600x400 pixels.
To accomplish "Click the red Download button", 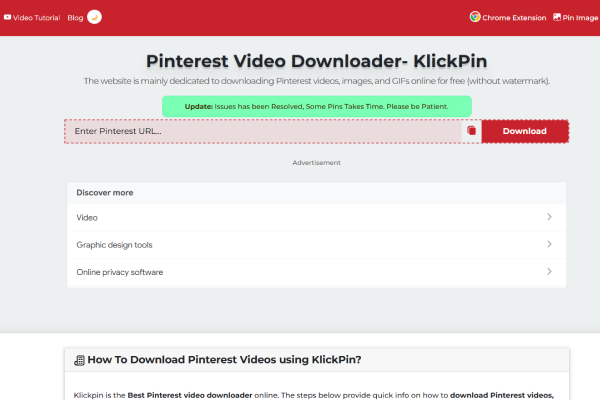I will click(x=525, y=131).
